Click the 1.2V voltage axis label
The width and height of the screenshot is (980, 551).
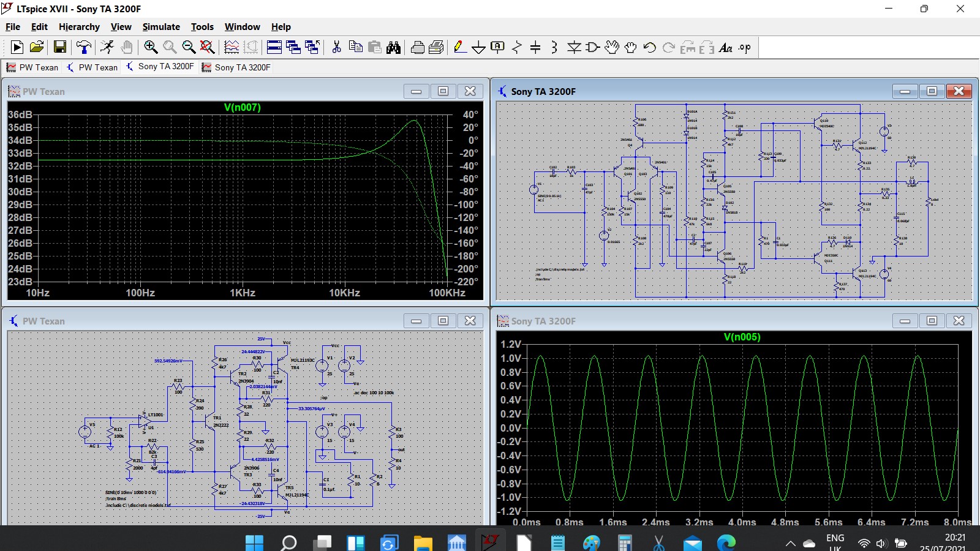511,344
